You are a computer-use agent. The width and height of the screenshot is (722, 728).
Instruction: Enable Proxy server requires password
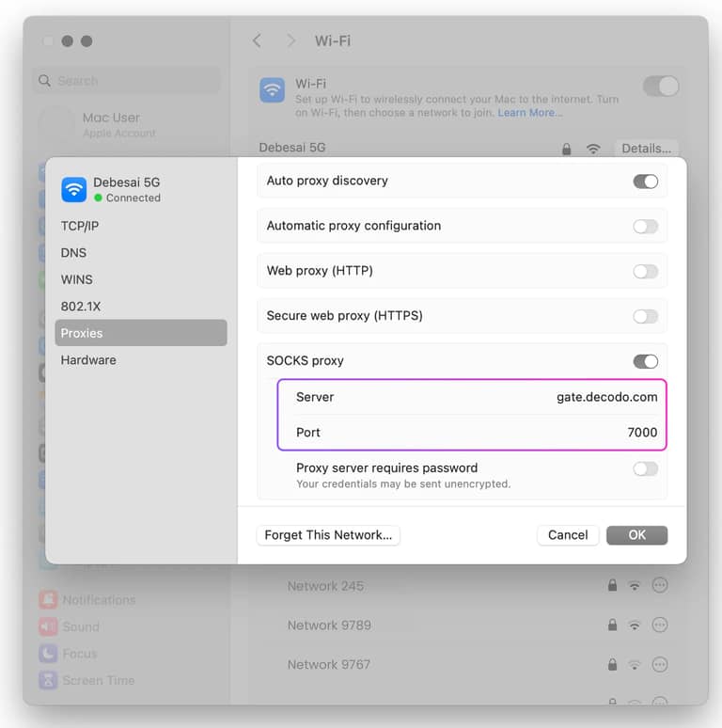point(646,469)
